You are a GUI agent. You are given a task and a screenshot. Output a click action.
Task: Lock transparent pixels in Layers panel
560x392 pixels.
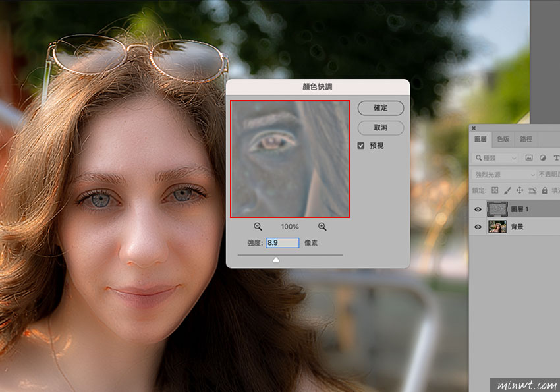click(x=495, y=190)
